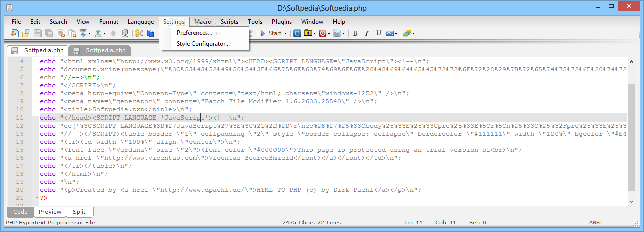The image size is (644, 232).
Task: Expand the yellow folder icon dropdown
Action: coord(315,34)
